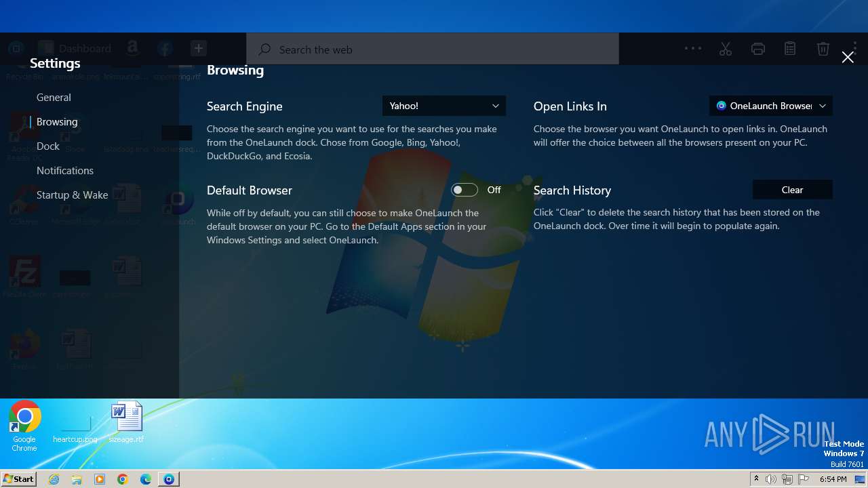Click the printer icon in dock
This screenshot has height=488, width=868.
[x=758, y=49]
